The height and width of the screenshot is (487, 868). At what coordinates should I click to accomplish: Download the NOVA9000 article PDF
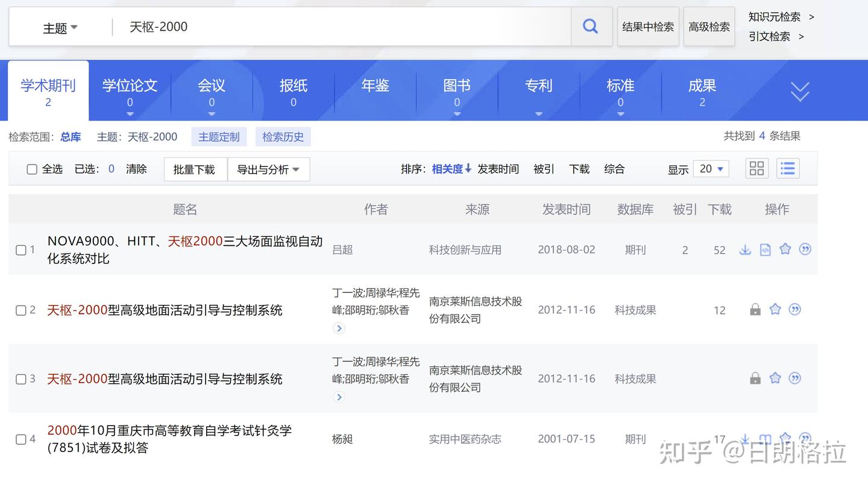tap(745, 249)
